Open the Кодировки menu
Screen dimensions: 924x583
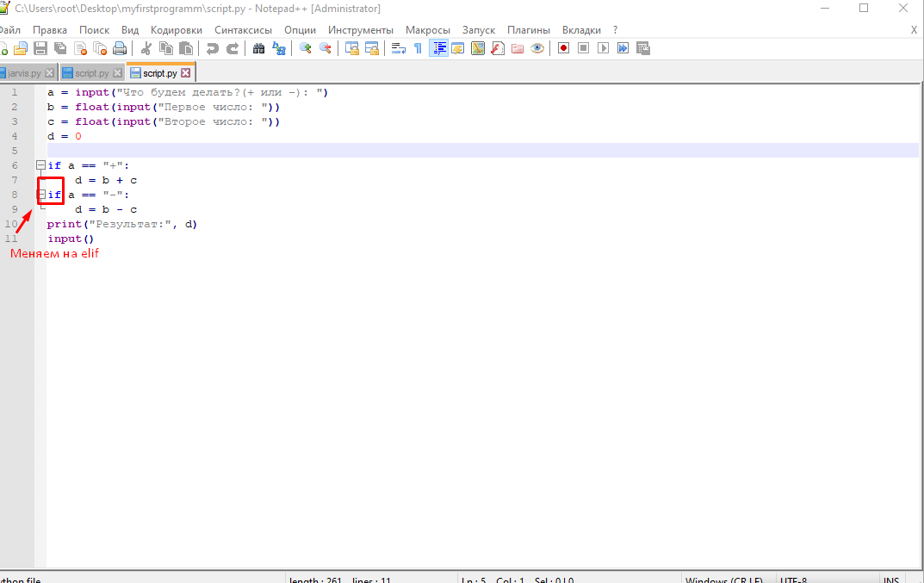click(177, 30)
